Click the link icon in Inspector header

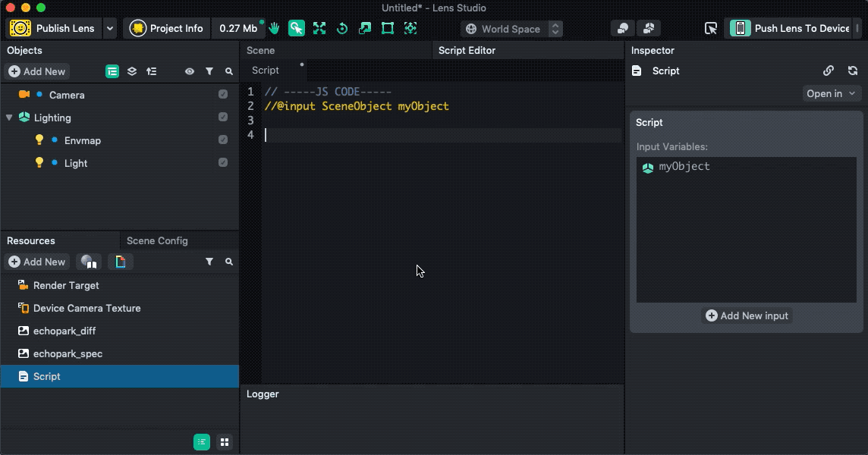click(828, 71)
